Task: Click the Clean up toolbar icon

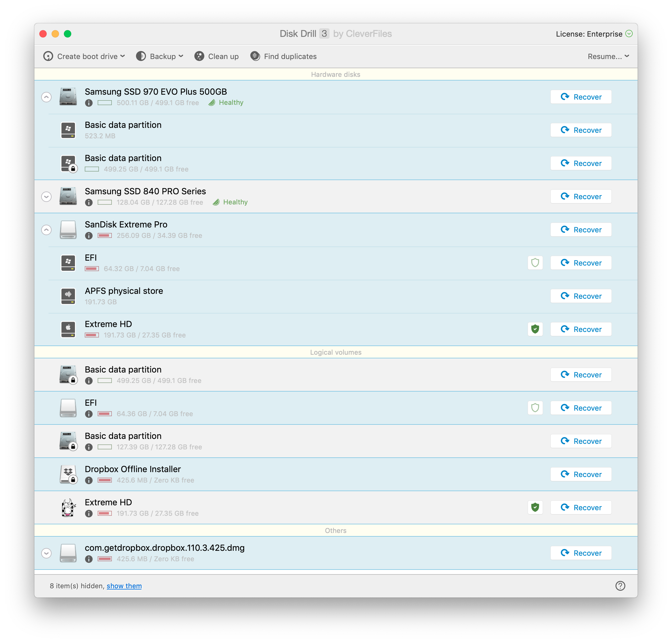Action: [199, 56]
